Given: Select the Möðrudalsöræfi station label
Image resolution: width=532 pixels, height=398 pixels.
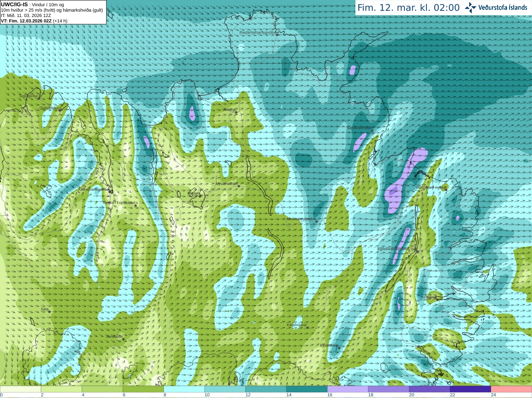Looking at the screenshot, I should [301, 219].
